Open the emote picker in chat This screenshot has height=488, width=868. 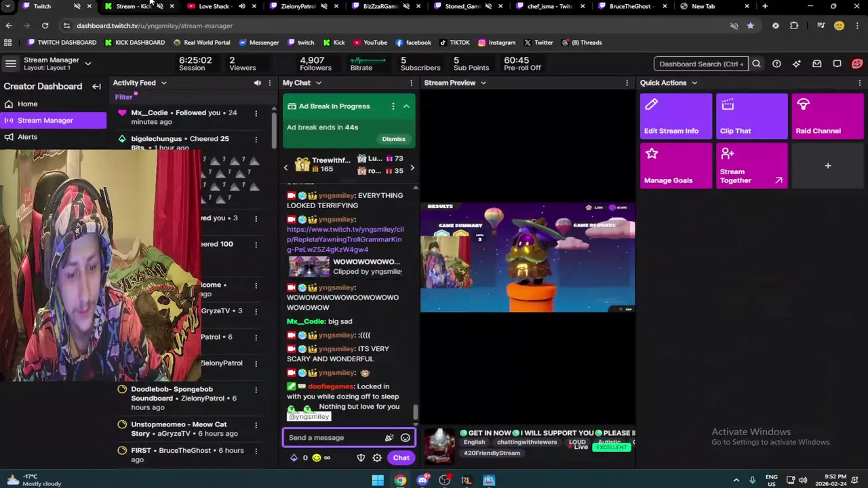pos(406,438)
